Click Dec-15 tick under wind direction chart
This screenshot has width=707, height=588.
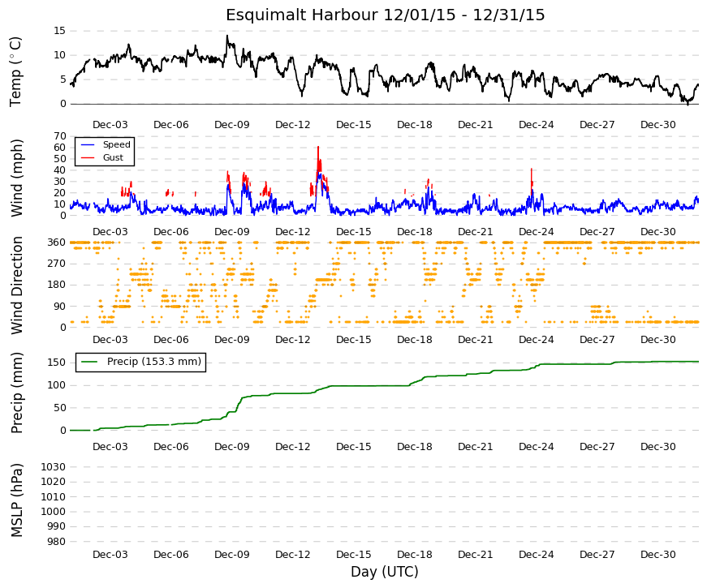click(x=354, y=340)
